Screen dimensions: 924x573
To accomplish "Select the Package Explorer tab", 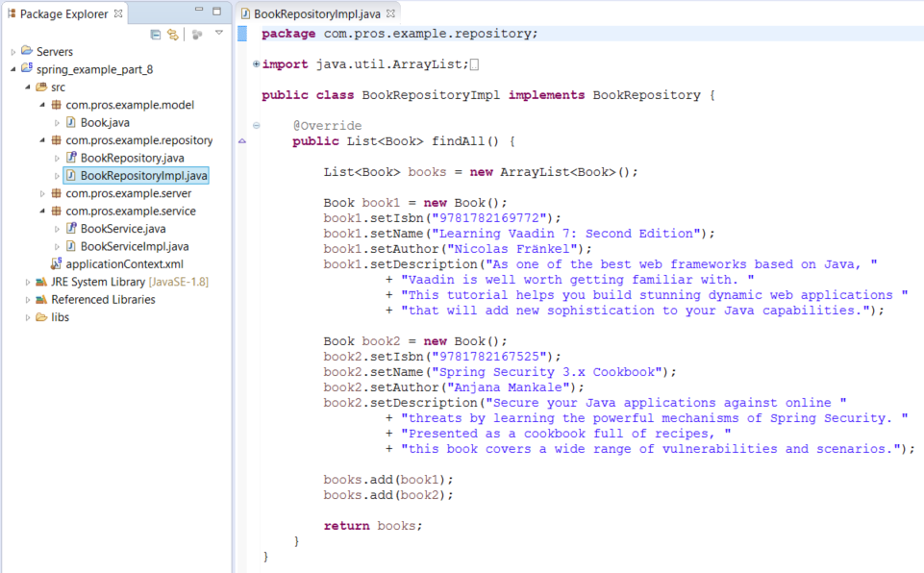I will (x=64, y=13).
